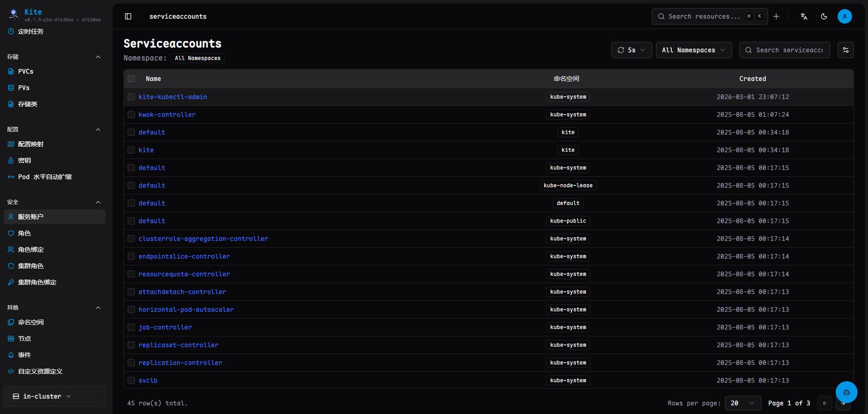Click the Kite logo icon
The width and height of the screenshot is (868, 414).
point(14,14)
